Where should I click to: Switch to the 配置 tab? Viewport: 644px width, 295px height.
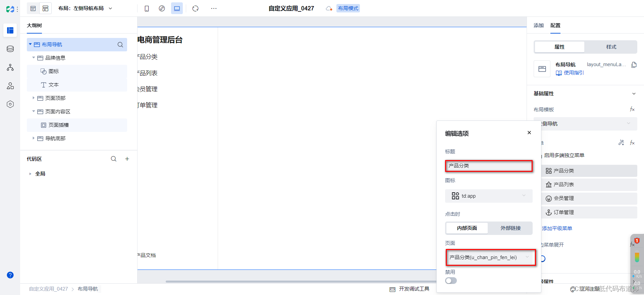tap(555, 26)
